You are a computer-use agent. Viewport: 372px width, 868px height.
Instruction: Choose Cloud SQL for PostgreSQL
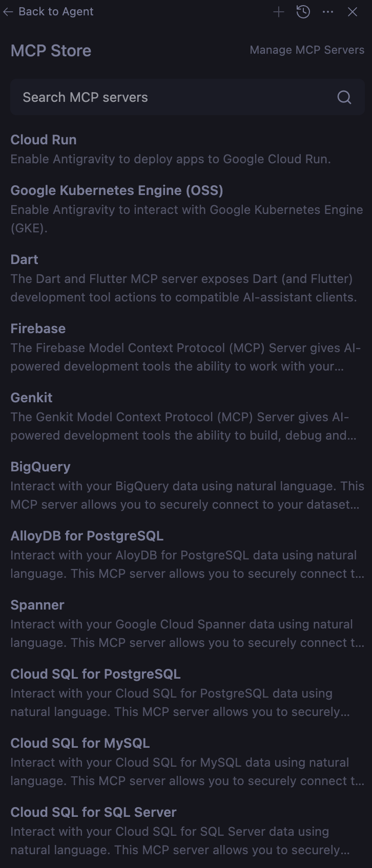click(x=96, y=674)
